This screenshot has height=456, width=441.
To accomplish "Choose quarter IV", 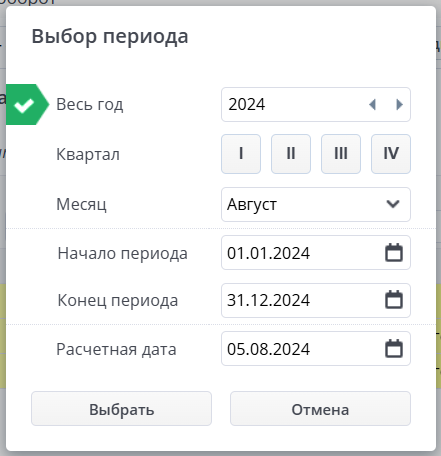I will click(x=391, y=154).
